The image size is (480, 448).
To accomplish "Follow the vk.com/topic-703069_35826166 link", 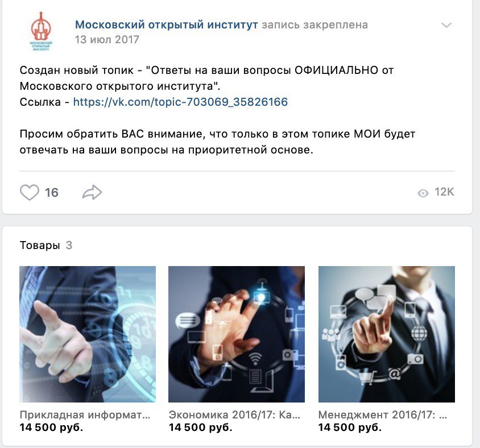I will coord(180,102).
